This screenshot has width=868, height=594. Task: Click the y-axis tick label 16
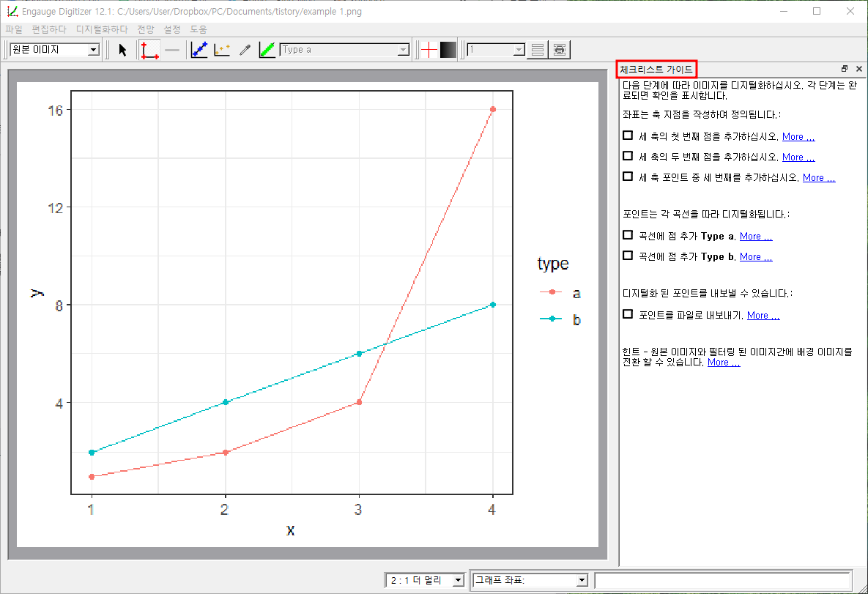56,110
